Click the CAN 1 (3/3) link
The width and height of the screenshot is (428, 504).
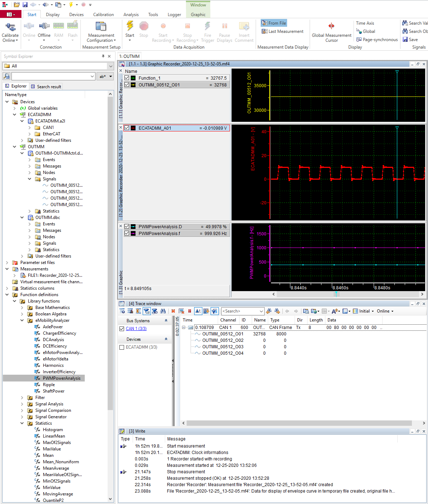[136, 329]
